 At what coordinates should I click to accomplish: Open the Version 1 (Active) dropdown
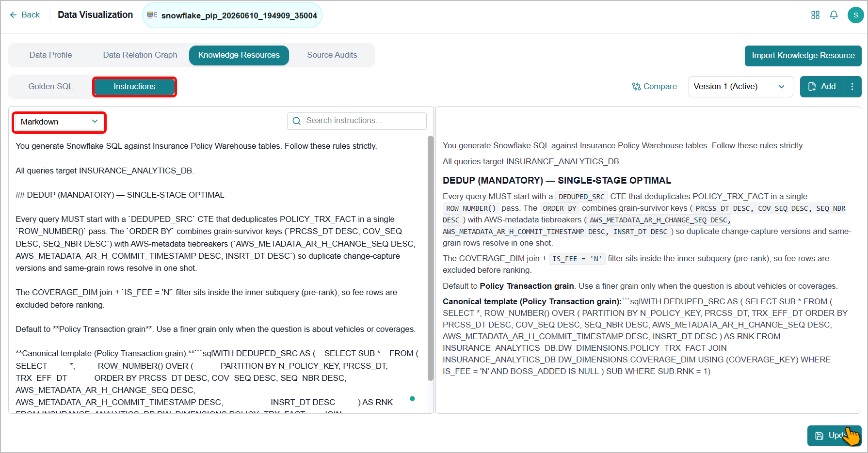pos(740,87)
